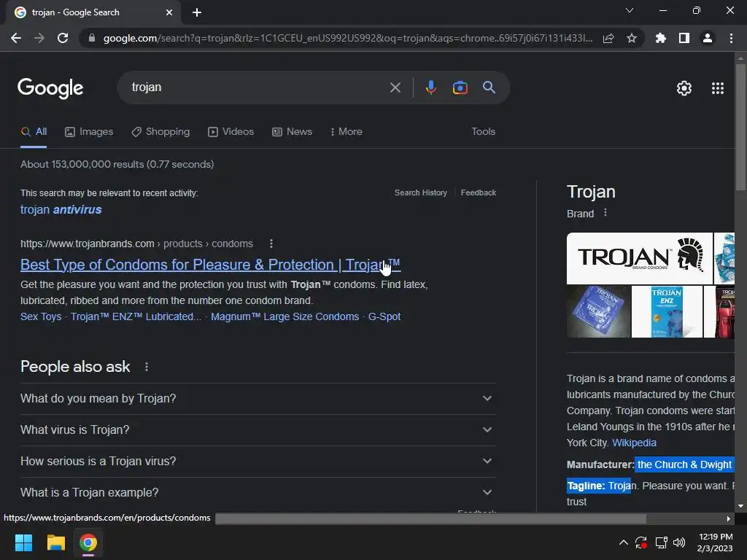Open Windows Start menu
The height and width of the screenshot is (560, 747).
[x=23, y=542]
